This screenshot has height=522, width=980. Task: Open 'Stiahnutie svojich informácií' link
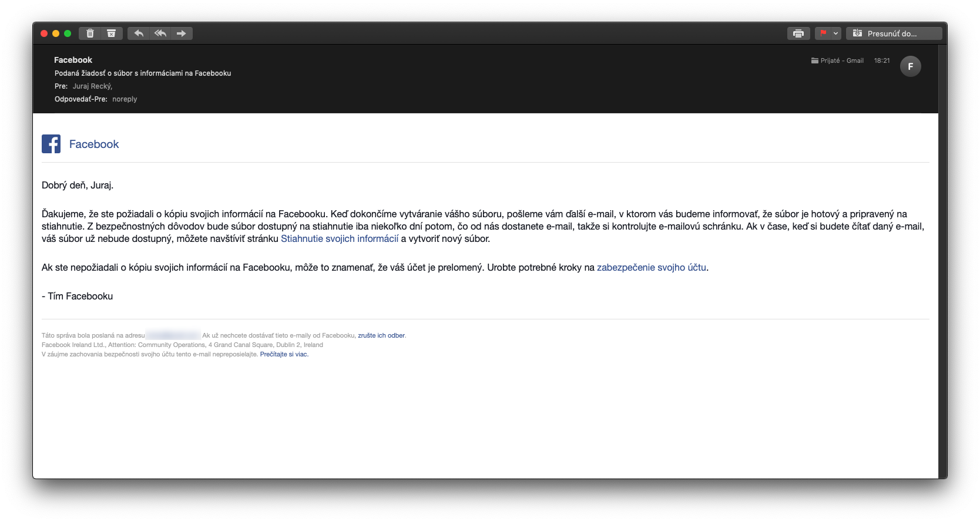340,239
